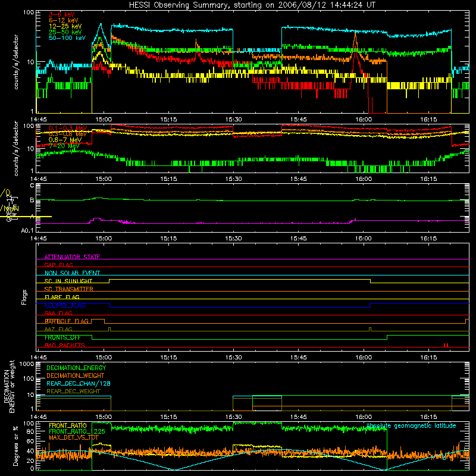The width and height of the screenshot is (476, 476).
Task: Click counts/s/detector axis title of MeV panel
Action: (16, 148)
